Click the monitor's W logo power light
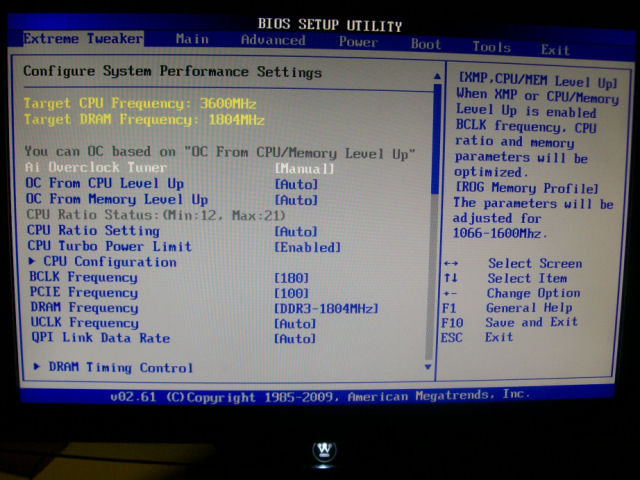640x480 pixels. coord(324,450)
